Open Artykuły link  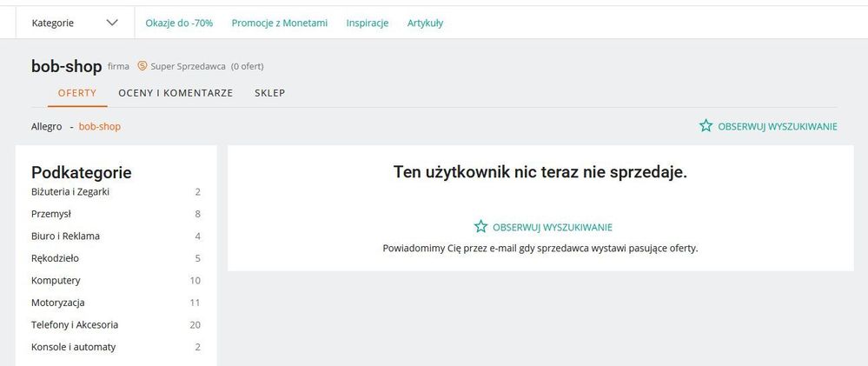(425, 23)
